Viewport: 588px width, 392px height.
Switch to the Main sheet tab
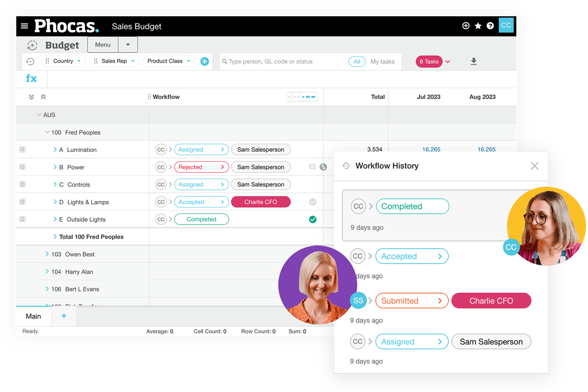33,316
